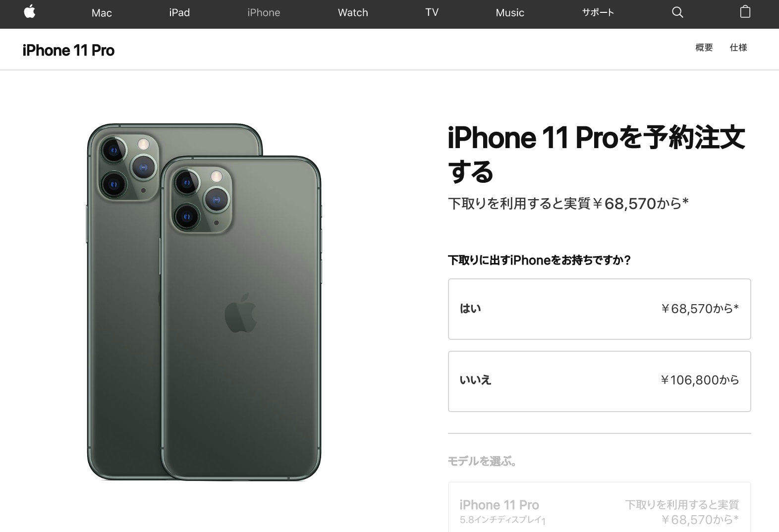Open the Mac menu item
The image size is (779, 532).
tap(102, 13)
